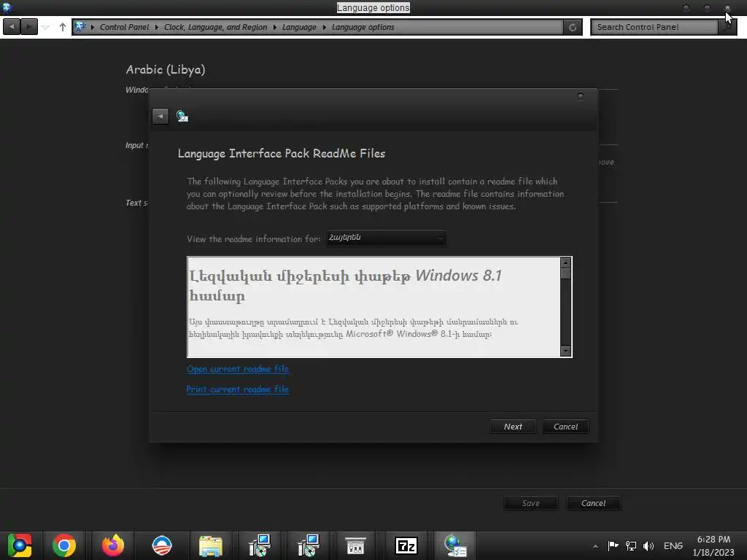The height and width of the screenshot is (560, 747).
Task: Cancel the language pack dialog
Action: (x=565, y=427)
